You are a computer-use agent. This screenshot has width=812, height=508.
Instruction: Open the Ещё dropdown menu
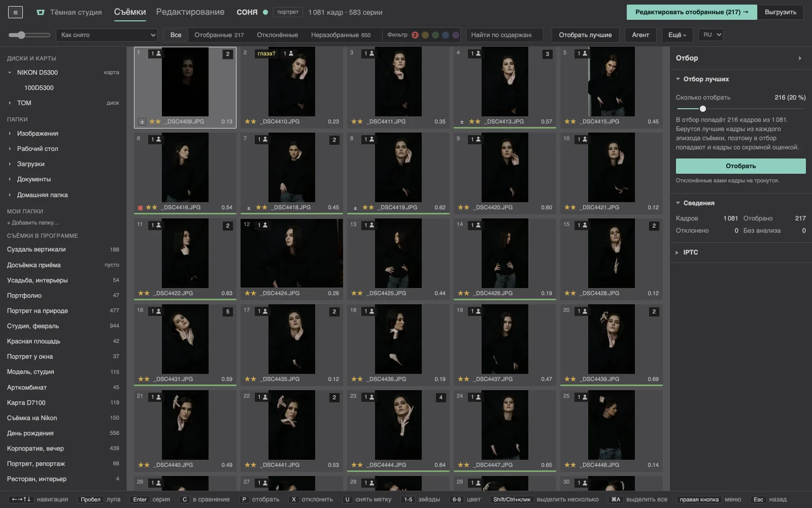click(x=677, y=35)
